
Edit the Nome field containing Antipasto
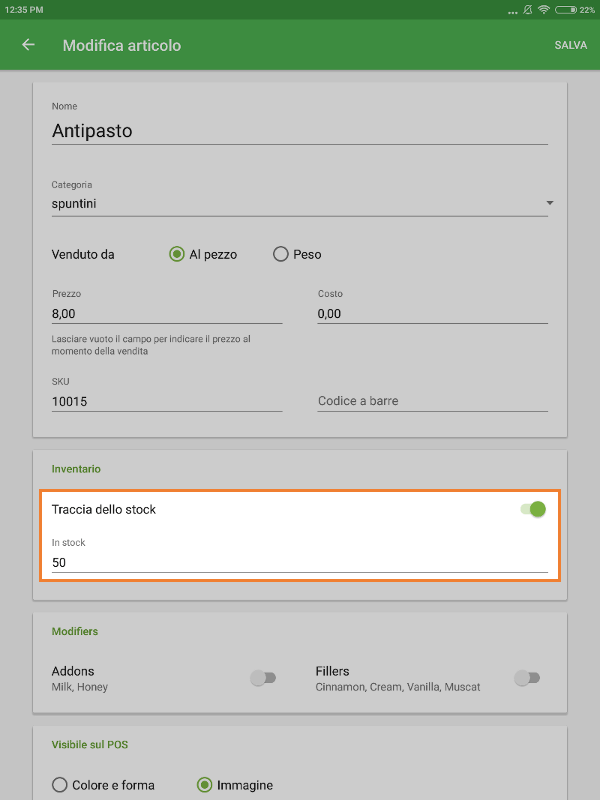pos(300,130)
